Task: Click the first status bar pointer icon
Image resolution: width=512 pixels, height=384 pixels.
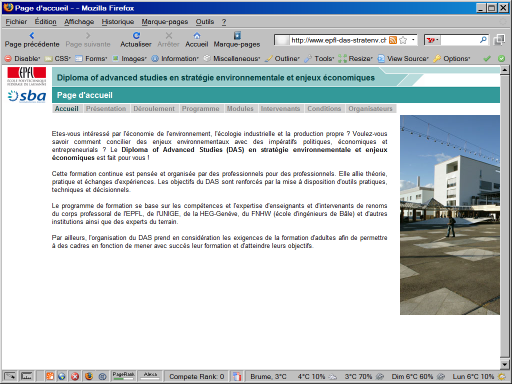Action: (10, 376)
